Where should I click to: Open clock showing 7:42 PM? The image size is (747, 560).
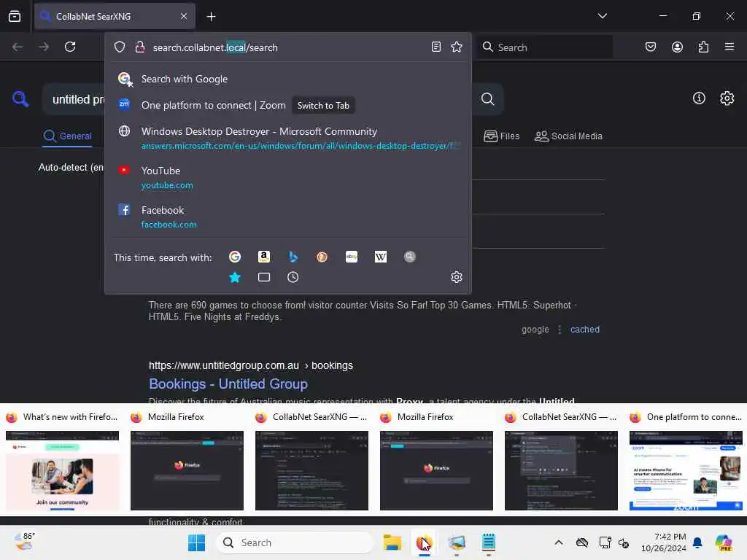tap(663, 542)
